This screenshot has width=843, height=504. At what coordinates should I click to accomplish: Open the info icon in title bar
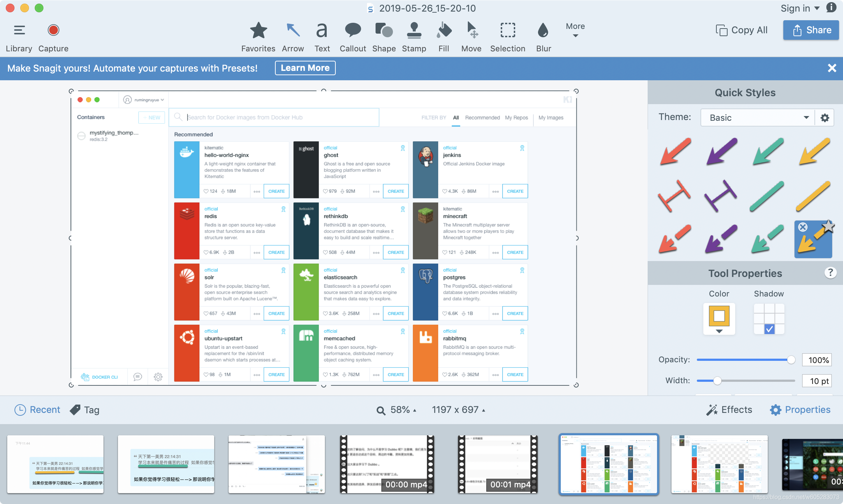point(832,8)
